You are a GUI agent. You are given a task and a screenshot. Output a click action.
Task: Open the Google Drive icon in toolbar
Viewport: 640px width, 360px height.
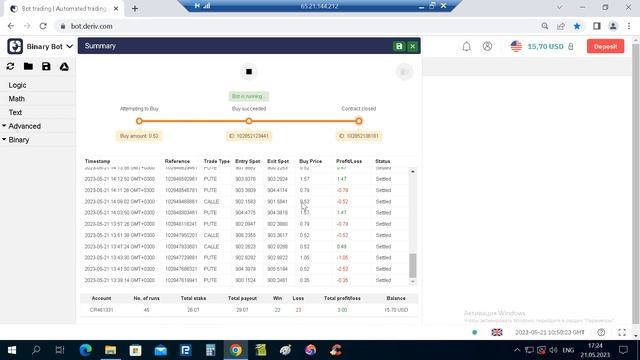click(x=64, y=67)
